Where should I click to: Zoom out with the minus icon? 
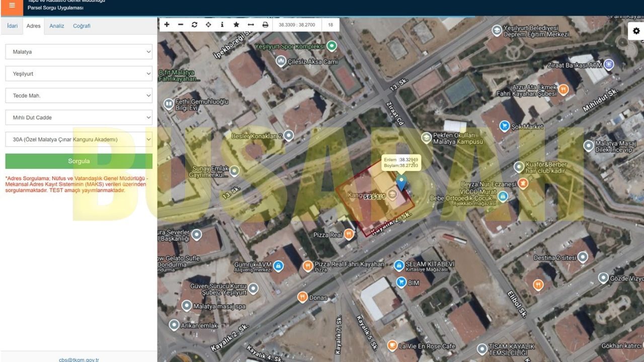[181, 25]
